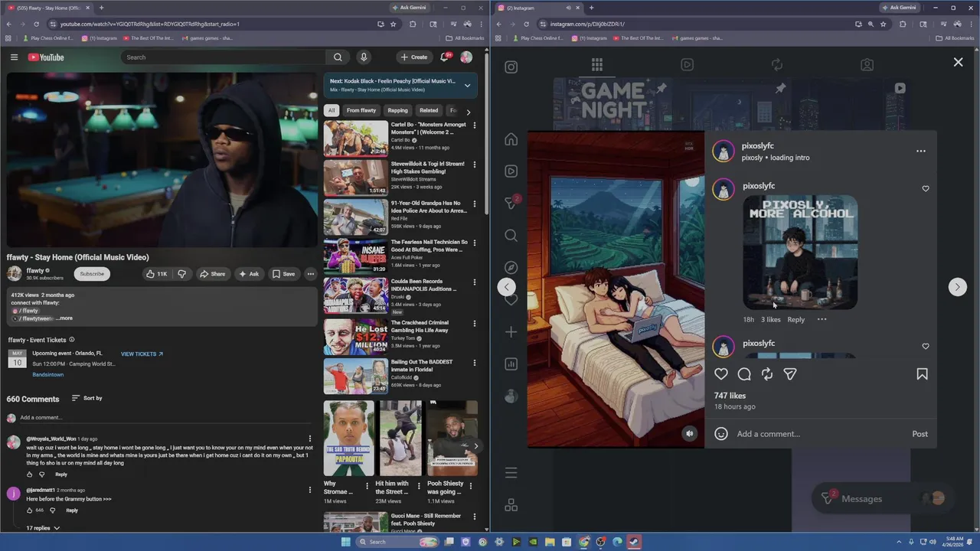Repost the Instagram post
Viewport: 980px width, 551px height.
coord(767,374)
